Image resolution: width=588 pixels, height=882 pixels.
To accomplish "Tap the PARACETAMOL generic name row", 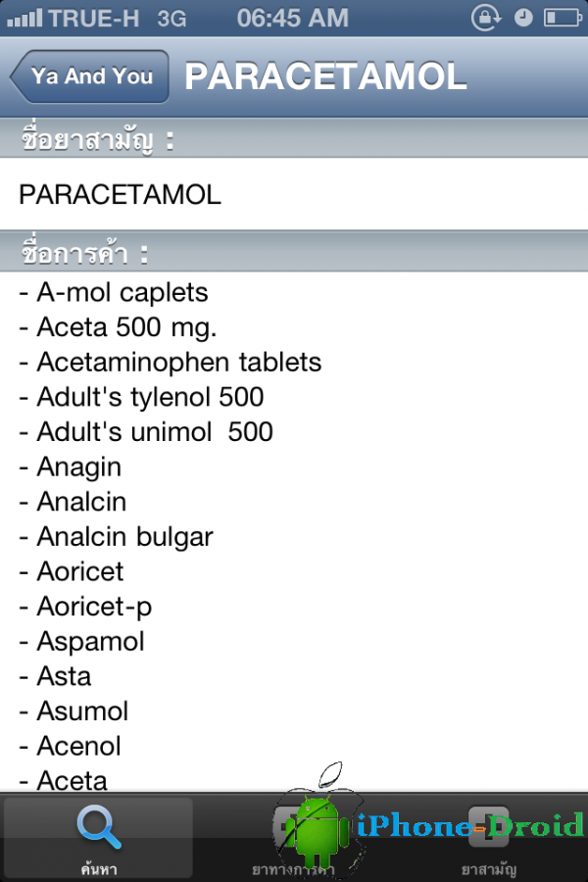I will point(294,194).
